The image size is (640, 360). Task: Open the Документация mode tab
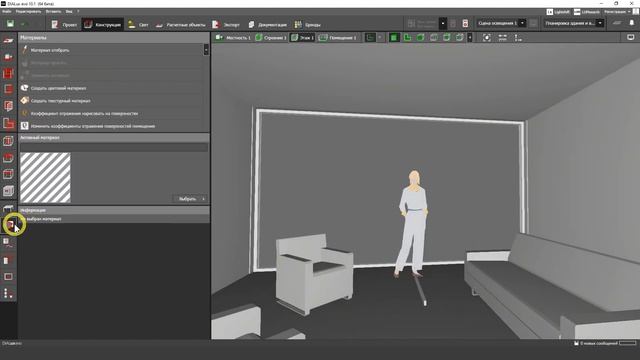[x=267, y=24]
